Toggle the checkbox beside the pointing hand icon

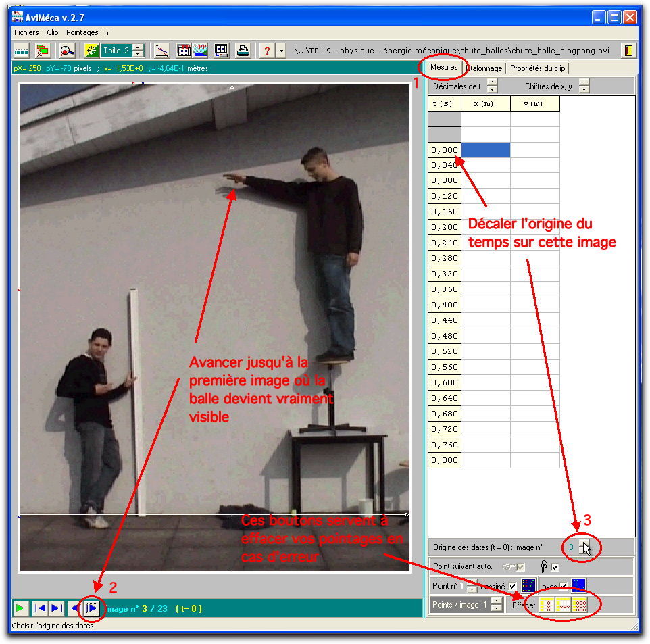555,567
